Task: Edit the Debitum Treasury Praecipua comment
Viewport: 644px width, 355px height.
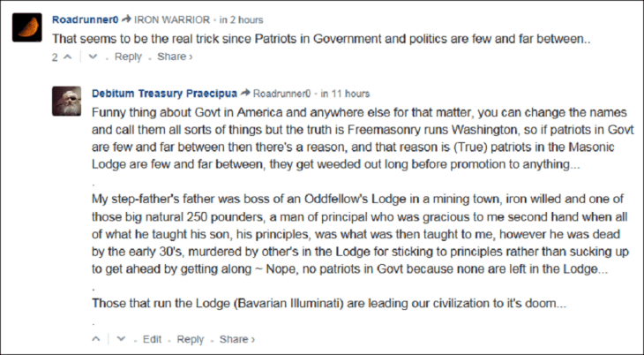Action: pyautogui.click(x=153, y=339)
